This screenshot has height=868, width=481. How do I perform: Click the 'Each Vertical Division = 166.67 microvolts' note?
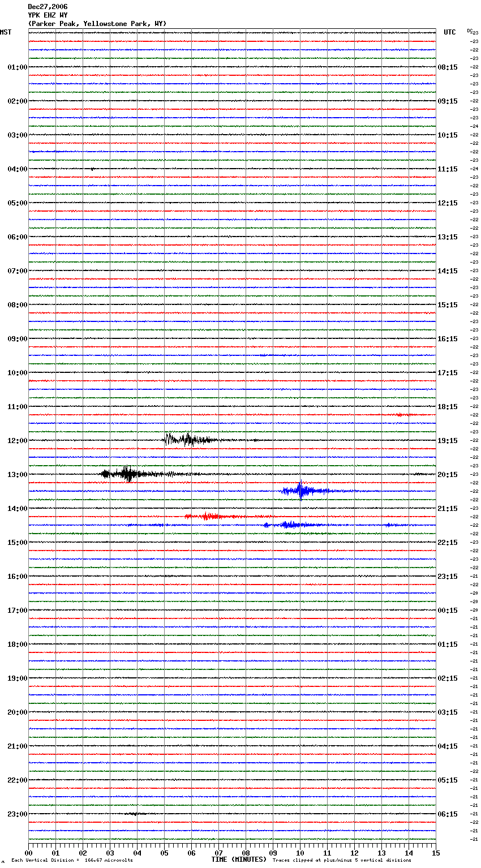coord(72,861)
